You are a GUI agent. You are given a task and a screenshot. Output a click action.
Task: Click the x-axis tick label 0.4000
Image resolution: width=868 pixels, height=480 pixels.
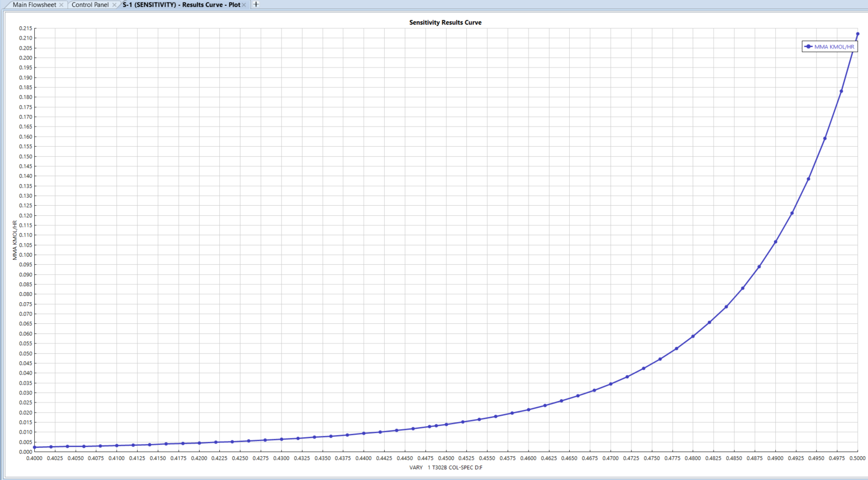pos(35,458)
